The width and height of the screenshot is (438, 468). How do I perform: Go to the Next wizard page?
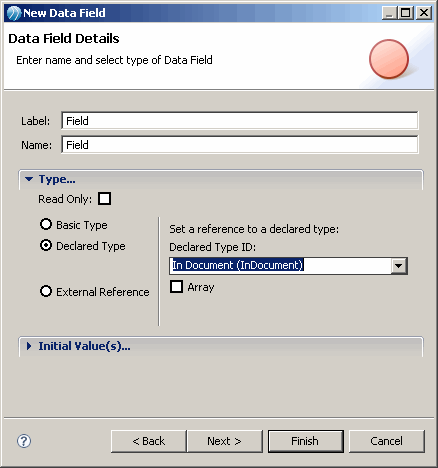pyautogui.click(x=224, y=441)
